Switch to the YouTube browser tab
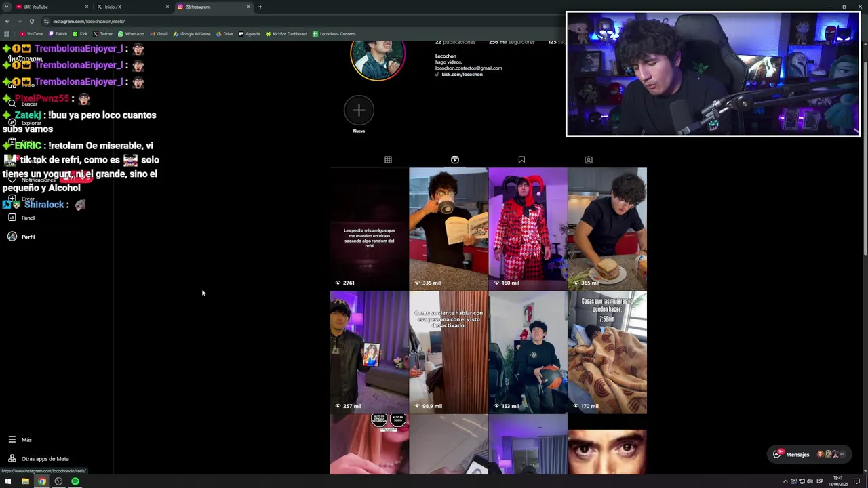The height and width of the screenshot is (488, 868). [x=51, y=7]
